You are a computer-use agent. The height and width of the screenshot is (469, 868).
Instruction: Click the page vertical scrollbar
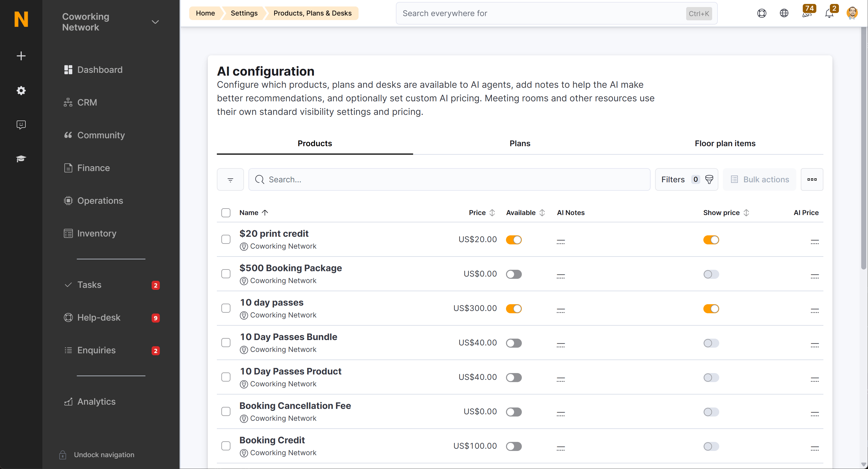tap(863, 148)
